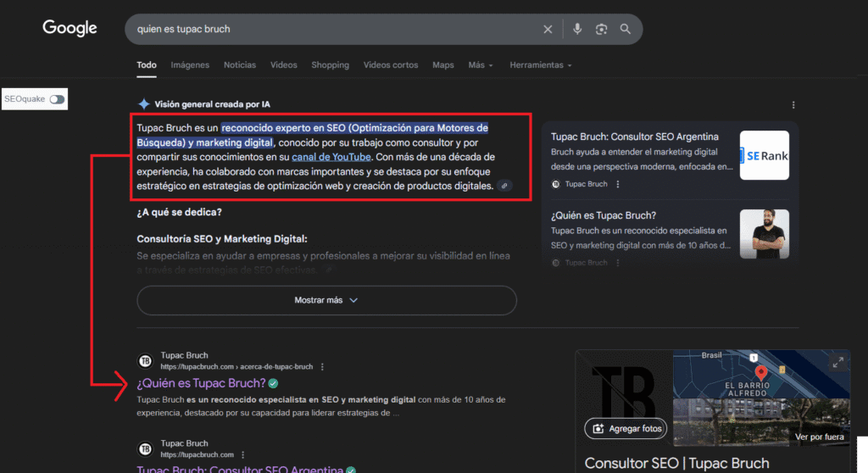Click the Agregar fotos button
Image resolution: width=868 pixels, height=473 pixels.
[626, 428]
